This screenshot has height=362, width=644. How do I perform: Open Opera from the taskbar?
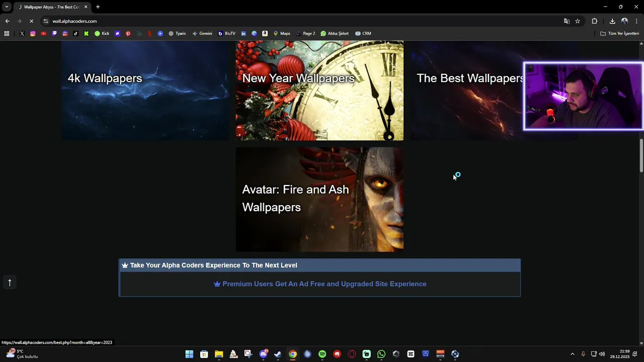click(x=352, y=354)
